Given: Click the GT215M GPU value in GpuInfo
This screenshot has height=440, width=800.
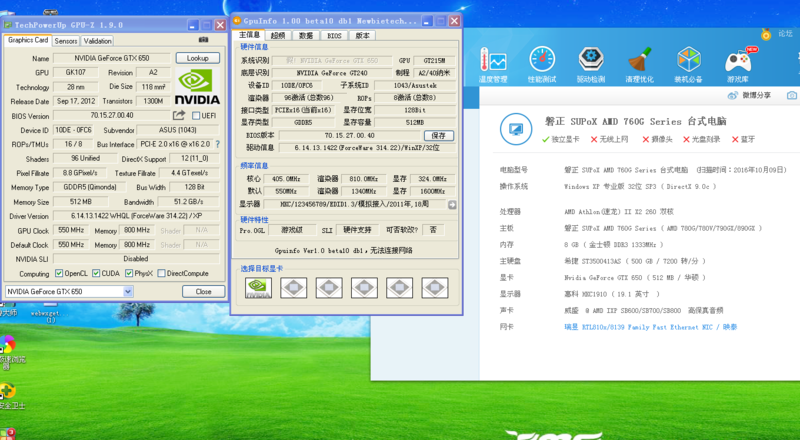Looking at the screenshot, I should [434, 60].
